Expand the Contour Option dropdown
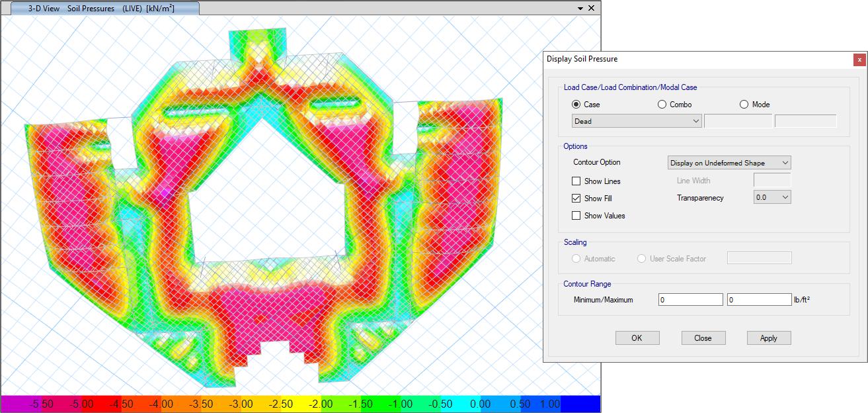 [x=729, y=163]
